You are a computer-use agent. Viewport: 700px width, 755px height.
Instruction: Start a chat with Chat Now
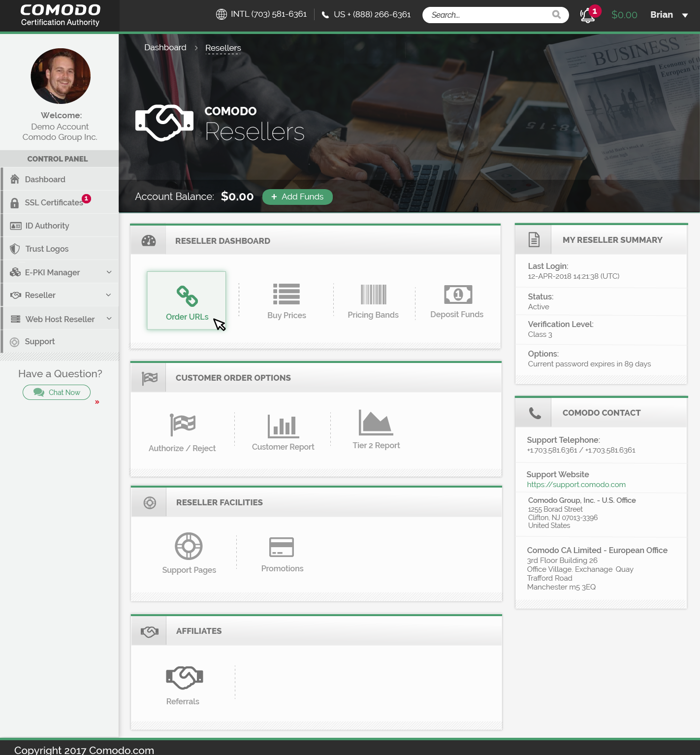(x=57, y=392)
